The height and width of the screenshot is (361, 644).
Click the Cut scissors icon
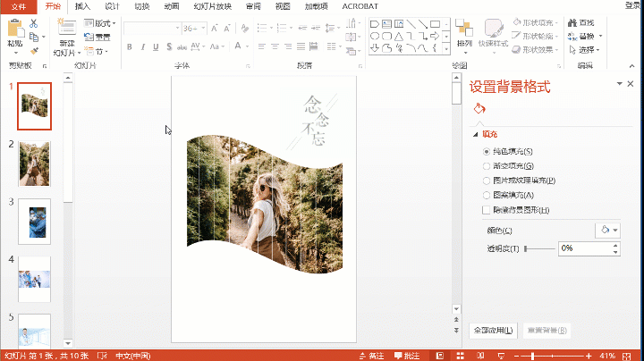(34, 23)
